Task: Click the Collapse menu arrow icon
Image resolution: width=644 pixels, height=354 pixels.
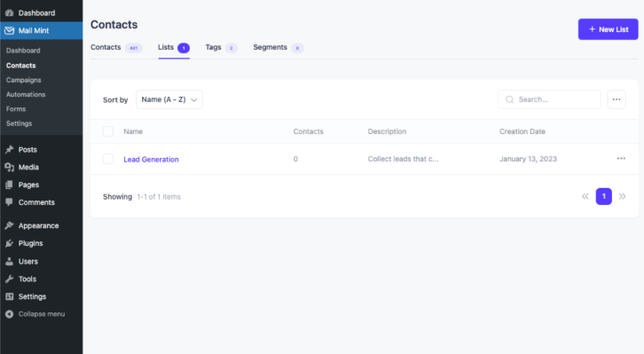Action: 9,314
